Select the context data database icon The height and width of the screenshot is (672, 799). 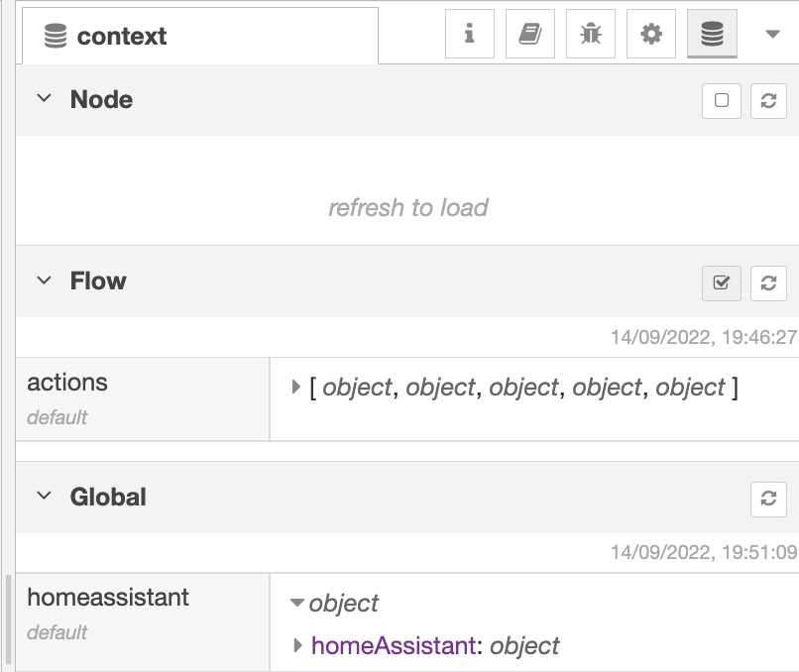[x=712, y=35]
